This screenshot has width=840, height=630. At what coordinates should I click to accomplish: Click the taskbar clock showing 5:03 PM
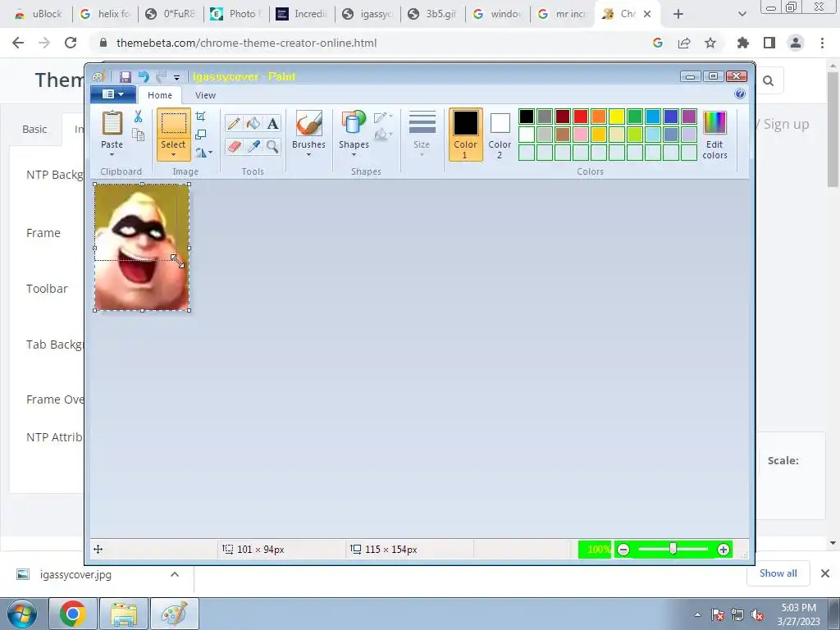pos(798,614)
